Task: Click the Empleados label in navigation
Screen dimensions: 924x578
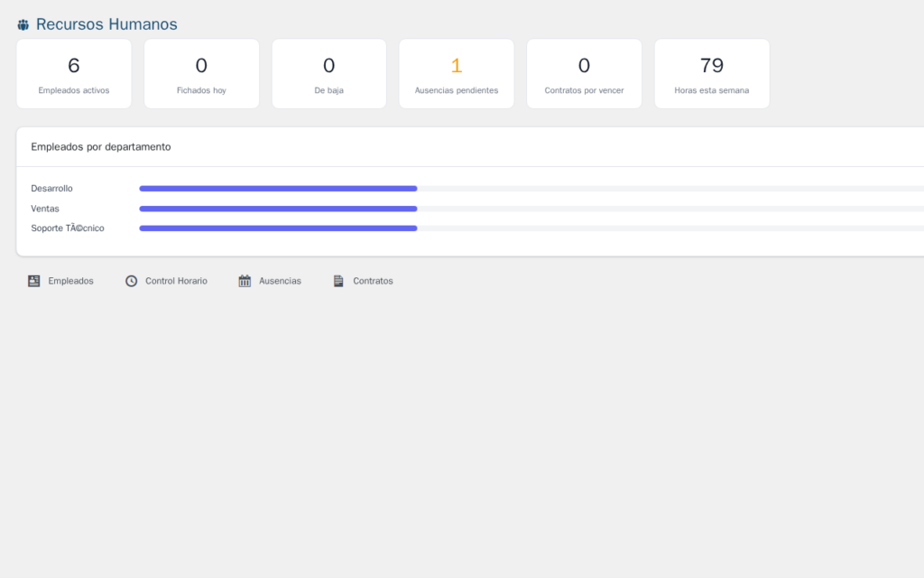Action: pos(70,281)
